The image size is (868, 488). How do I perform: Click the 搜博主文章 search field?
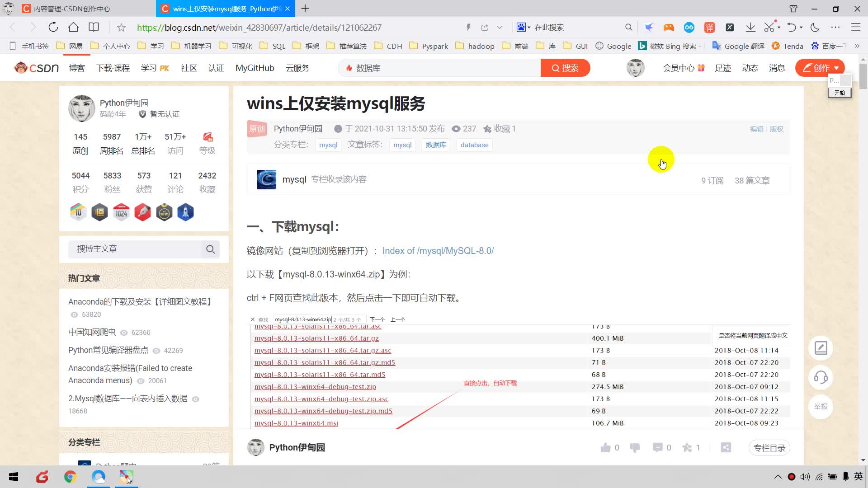tap(134, 249)
